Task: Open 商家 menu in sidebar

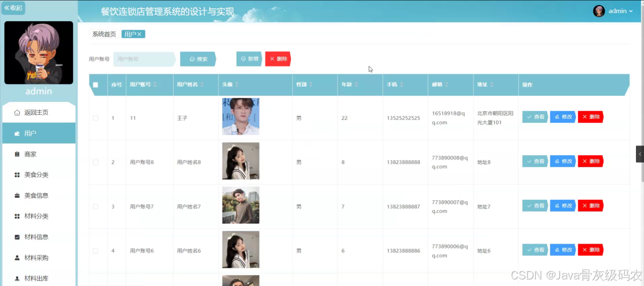Action: pyautogui.click(x=39, y=154)
